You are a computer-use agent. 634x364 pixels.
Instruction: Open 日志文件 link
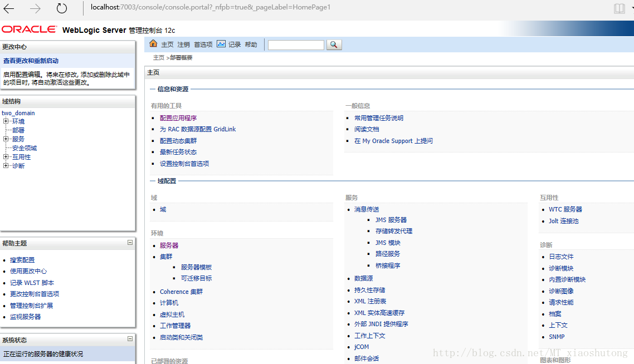click(561, 257)
